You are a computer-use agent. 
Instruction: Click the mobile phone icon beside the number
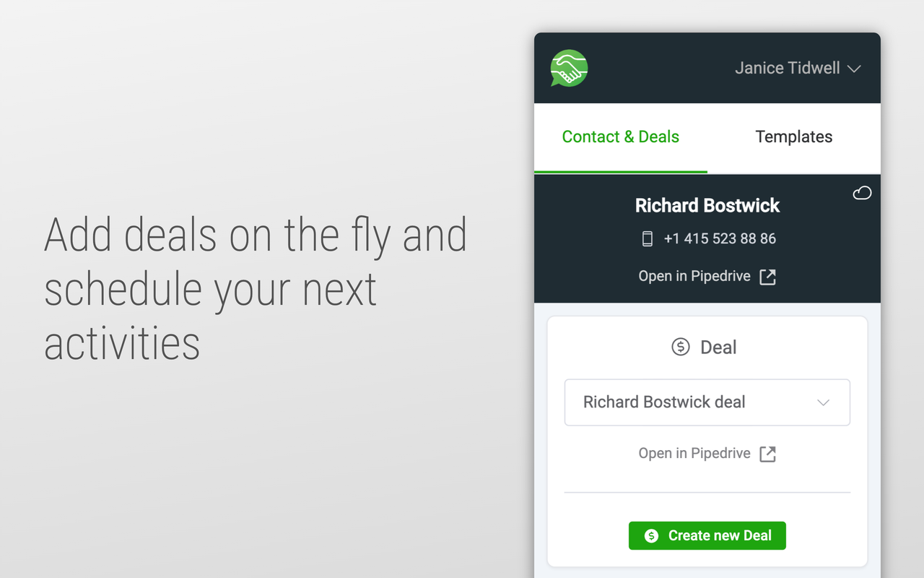[x=648, y=238]
